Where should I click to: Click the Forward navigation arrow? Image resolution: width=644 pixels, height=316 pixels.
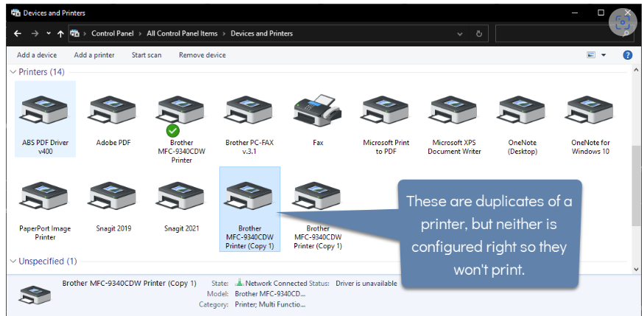[x=35, y=34]
